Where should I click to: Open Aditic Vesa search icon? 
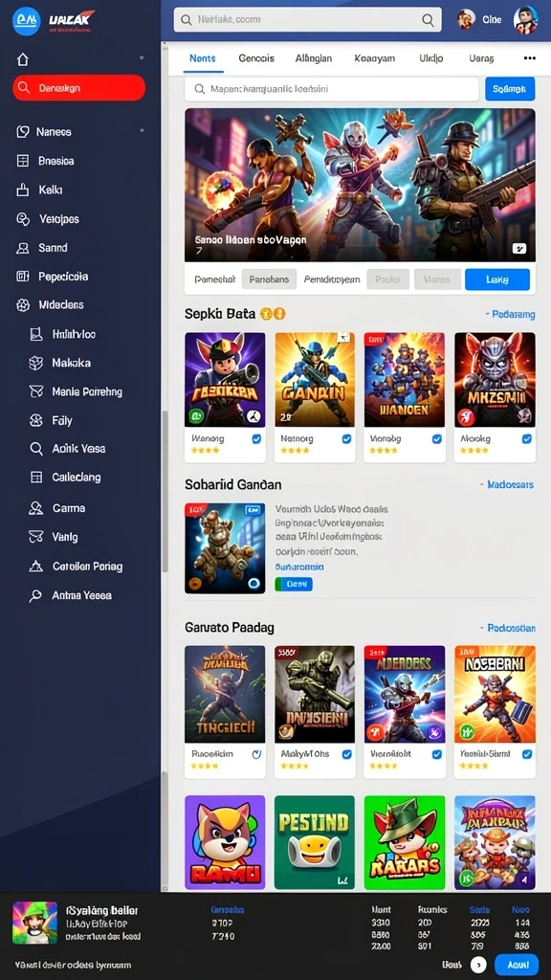point(36,448)
